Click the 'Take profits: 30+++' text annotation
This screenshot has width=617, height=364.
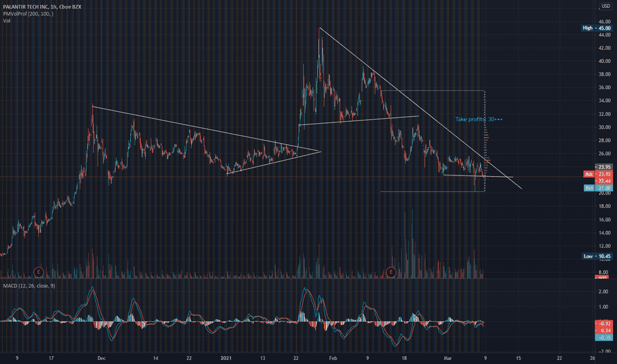click(x=479, y=119)
